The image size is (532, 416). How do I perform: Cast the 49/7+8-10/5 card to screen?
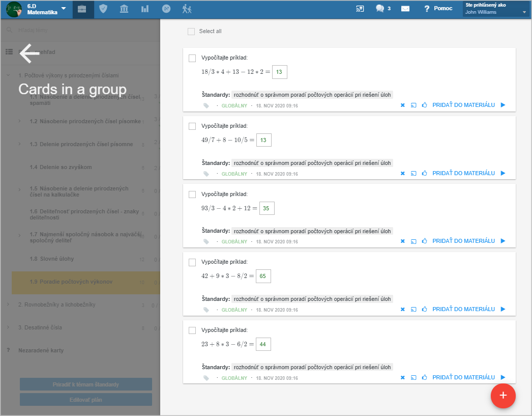[x=413, y=174]
